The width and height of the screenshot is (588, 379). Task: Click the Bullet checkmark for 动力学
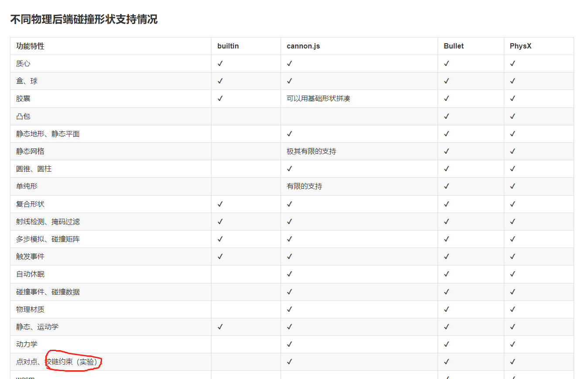pos(447,345)
